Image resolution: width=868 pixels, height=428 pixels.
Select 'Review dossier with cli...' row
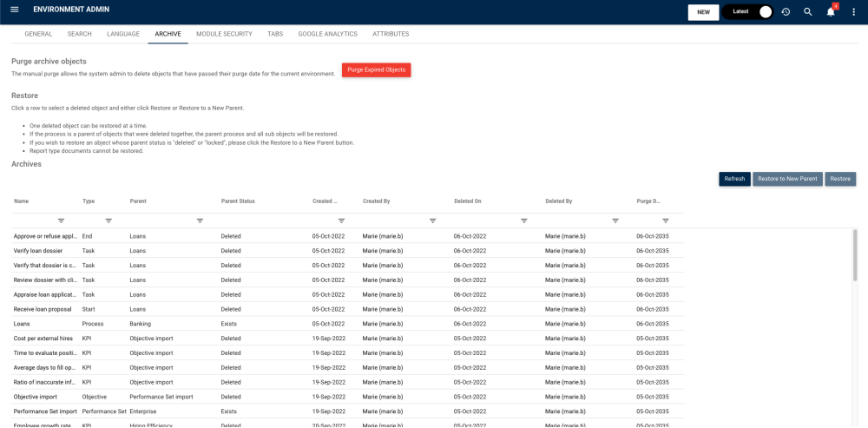(x=348, y=280)
